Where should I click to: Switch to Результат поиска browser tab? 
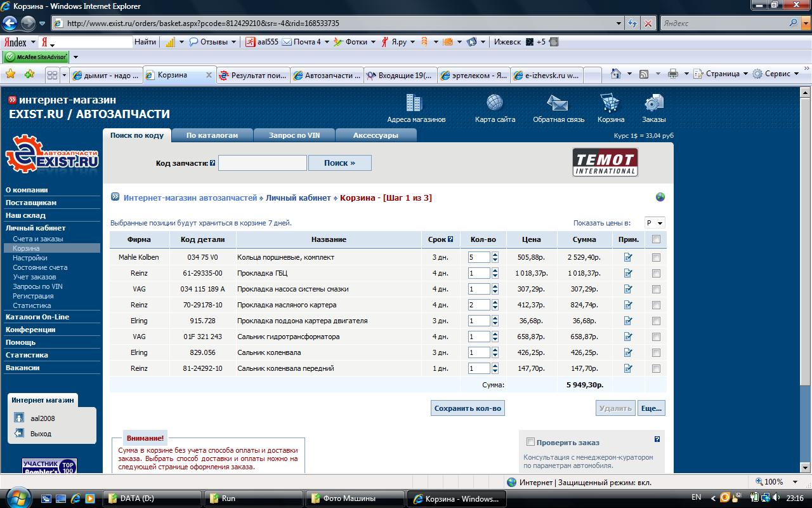[253, 75]
